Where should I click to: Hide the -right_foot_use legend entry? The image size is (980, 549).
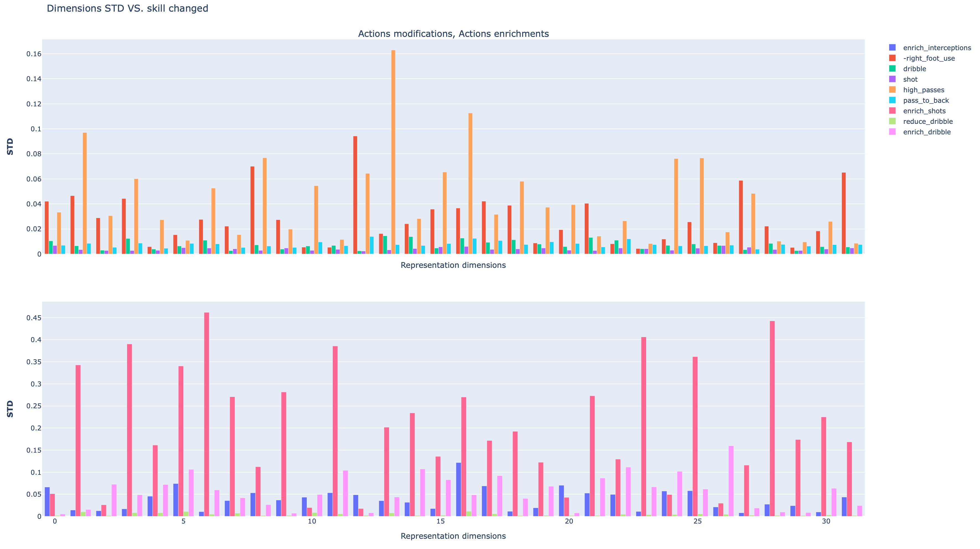click(x=929, y=58)
